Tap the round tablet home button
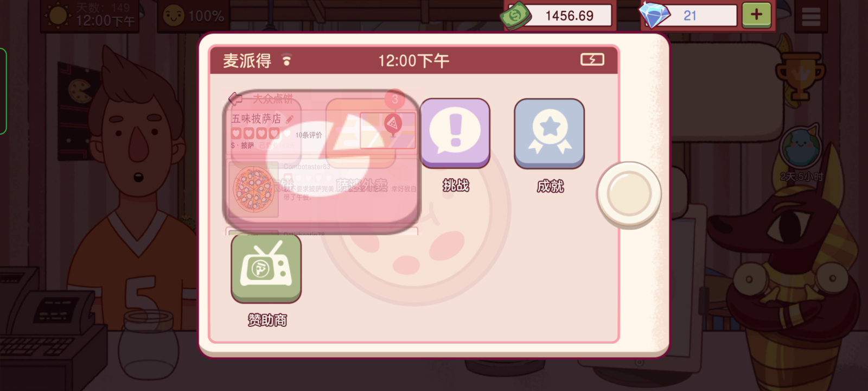This screenshot has width=868, height=391. [629, 193]
